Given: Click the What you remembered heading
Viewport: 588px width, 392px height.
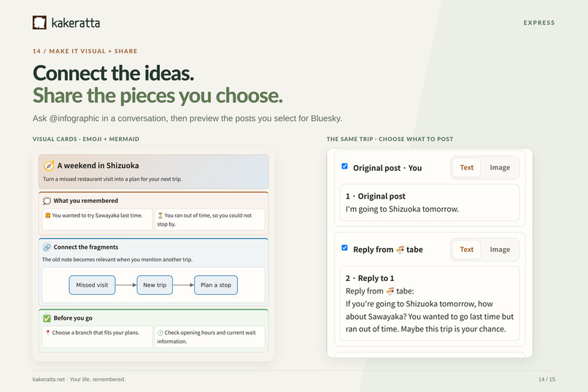Looking at the screenshot, I should coord(85,201).
